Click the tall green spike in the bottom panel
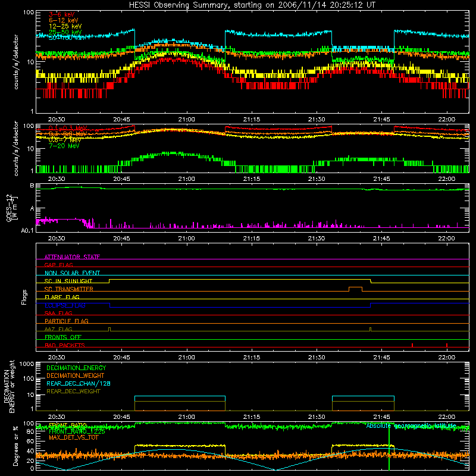 (x=389, y=446)
